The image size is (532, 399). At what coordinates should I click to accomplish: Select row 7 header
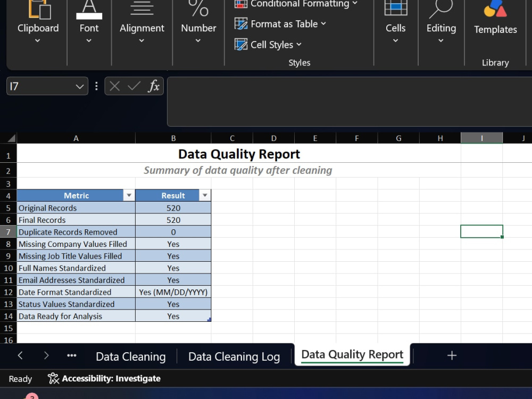coord(8,232)
